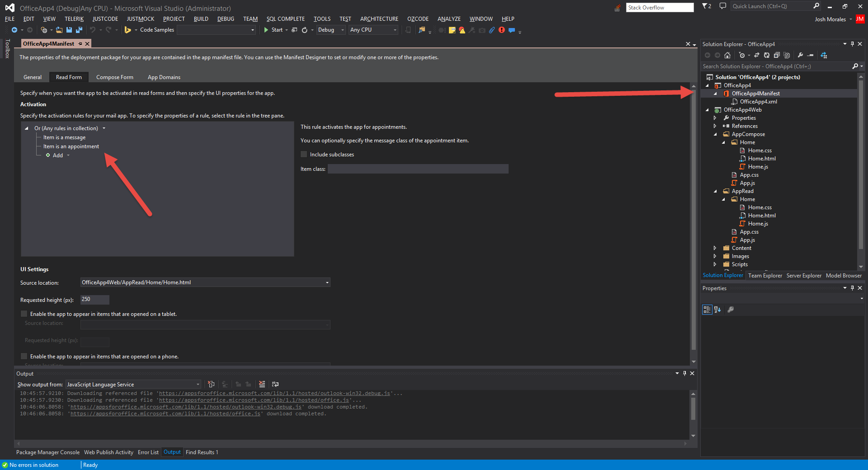Enable the app on tablet-opened items
868x470 pixels.
pyautogui.click(x=24, y=314)
